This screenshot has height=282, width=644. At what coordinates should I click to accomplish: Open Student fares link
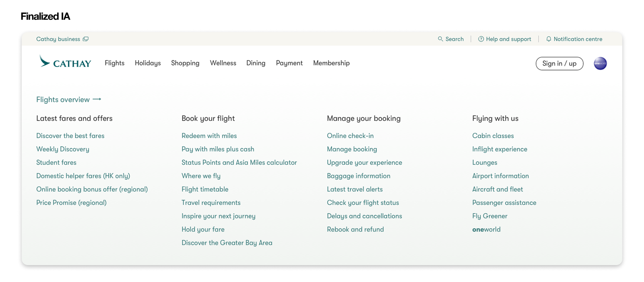point(56,162)
